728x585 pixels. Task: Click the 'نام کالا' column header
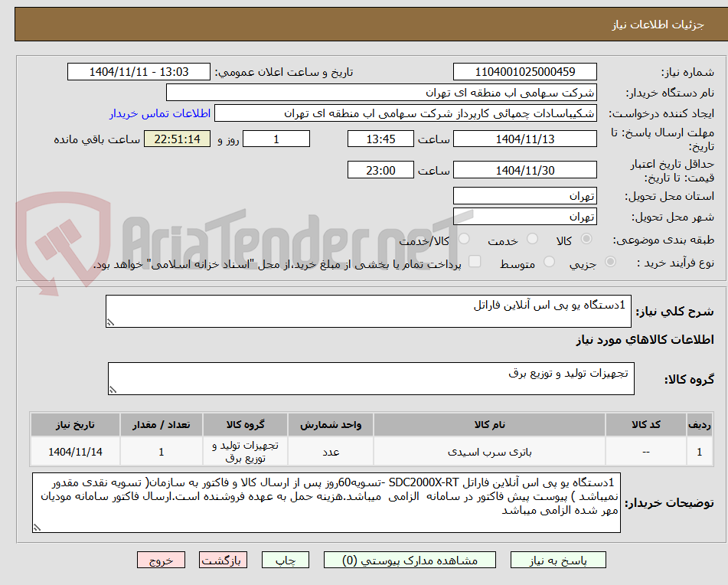(489, 425)
